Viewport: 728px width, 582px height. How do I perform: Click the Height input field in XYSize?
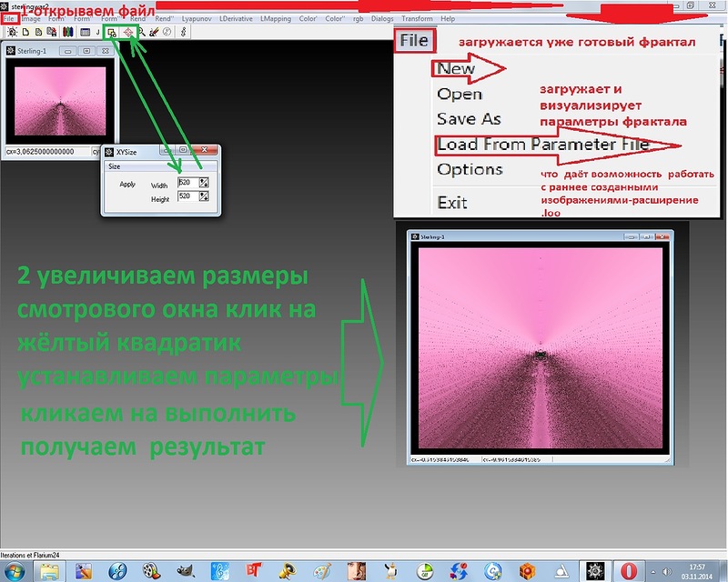187,196
